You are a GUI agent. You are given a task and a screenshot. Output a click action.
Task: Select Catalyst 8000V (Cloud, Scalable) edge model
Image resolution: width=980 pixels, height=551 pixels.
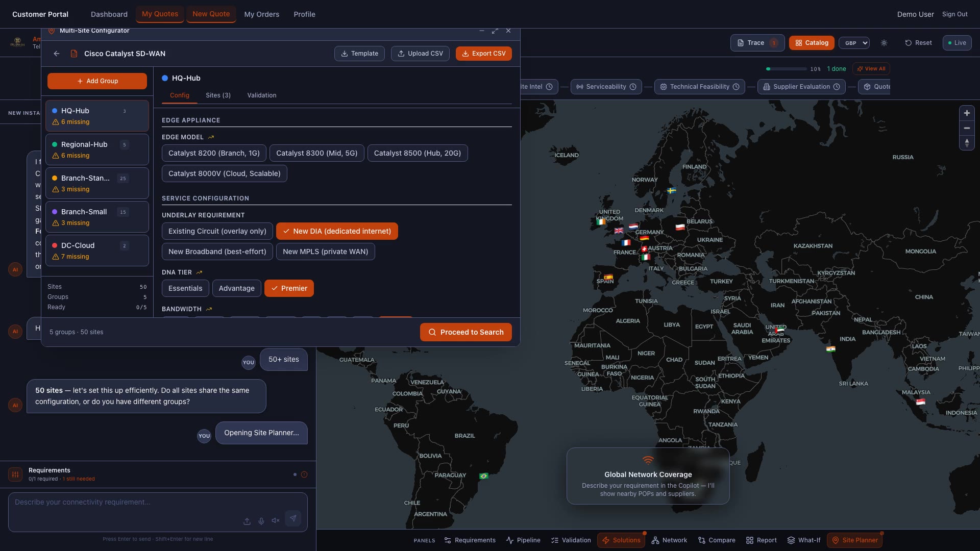click(225, 173)
